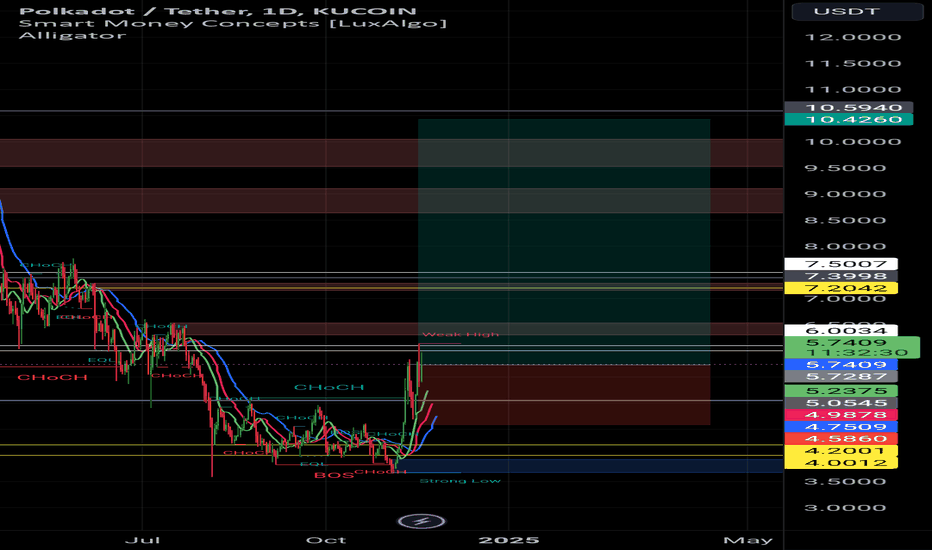The width and height of the screenshot is (932, 550).
Task: Click the gray 5.7287 price label
Action: click(841, 376)
